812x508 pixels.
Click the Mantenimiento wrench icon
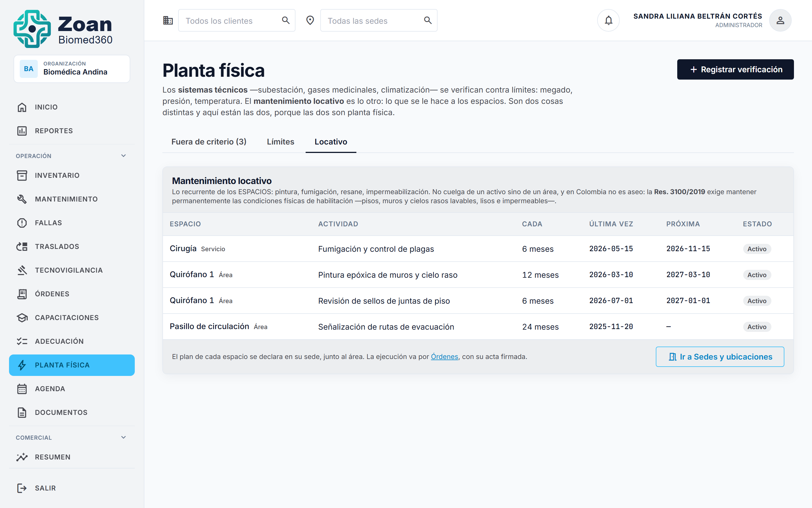pyautogui.click(x=22, y=199)
